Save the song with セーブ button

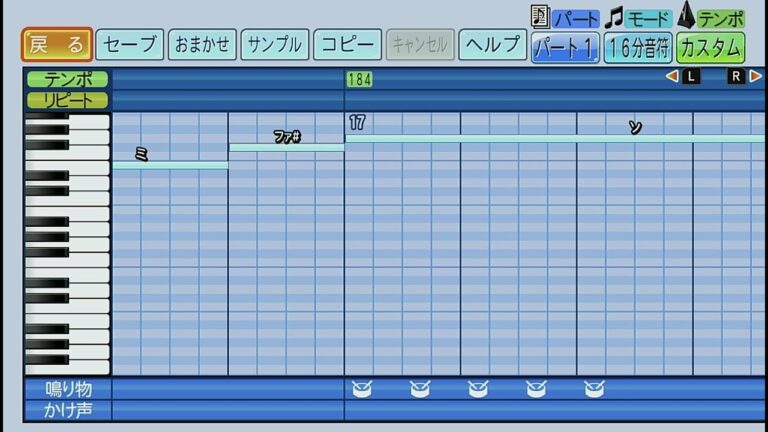(x=131, y=45)
